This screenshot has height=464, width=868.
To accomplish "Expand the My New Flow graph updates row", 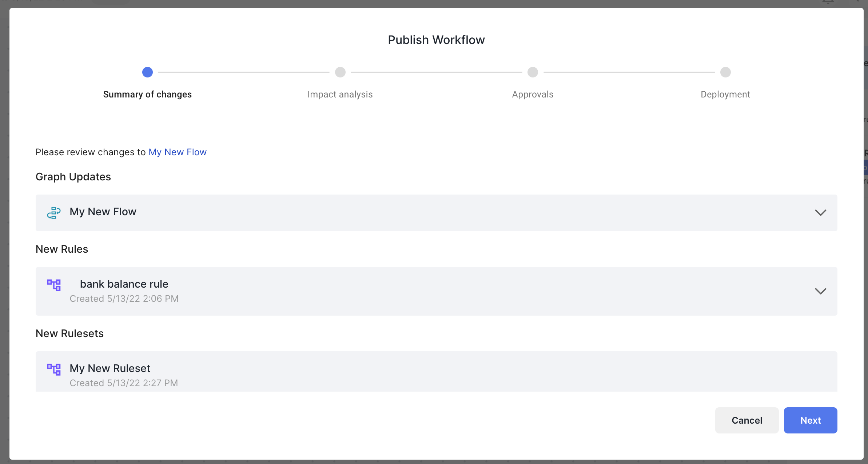I will coord(820,213).
